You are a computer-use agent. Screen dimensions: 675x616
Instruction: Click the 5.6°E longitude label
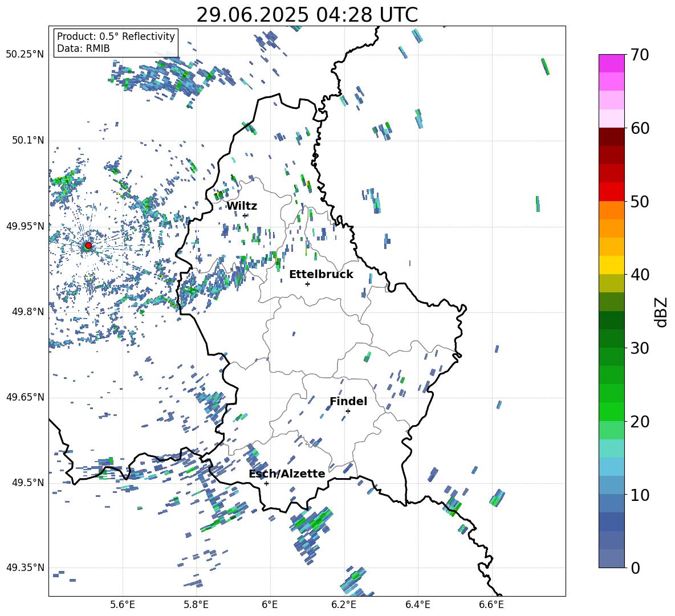pyautogui.click(x=123, y=605)
